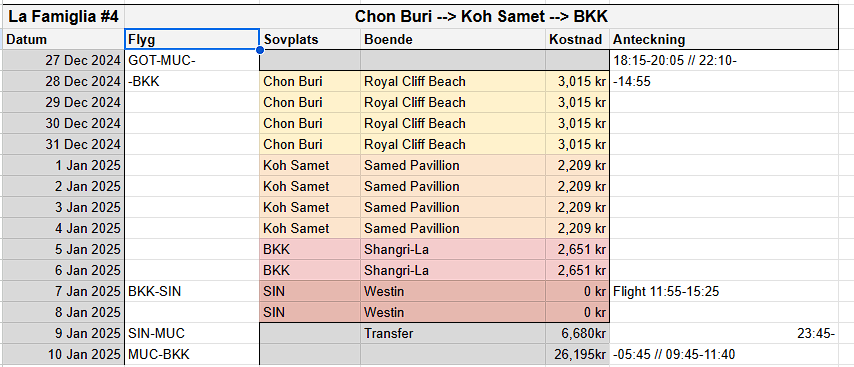The height and width of the screenshot is (367, 854).
Task: Select the La Famiglia #4 title cell
Action: [x=64, y=17]
